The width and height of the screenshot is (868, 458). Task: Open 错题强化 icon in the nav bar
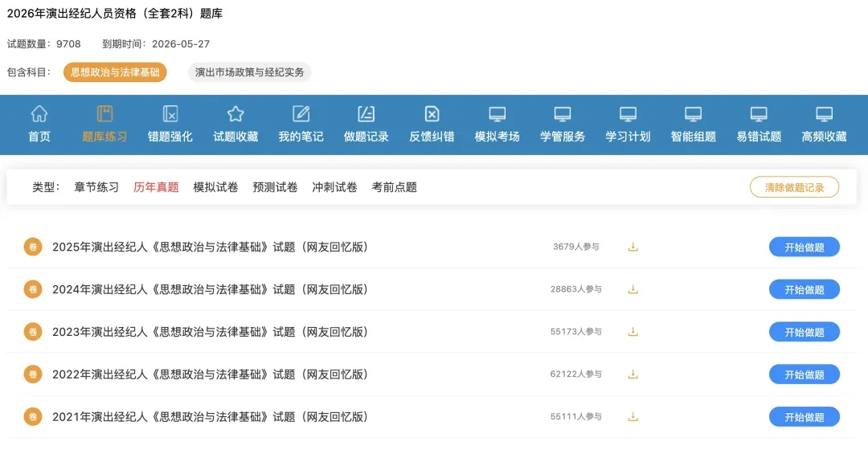point(170,114)
